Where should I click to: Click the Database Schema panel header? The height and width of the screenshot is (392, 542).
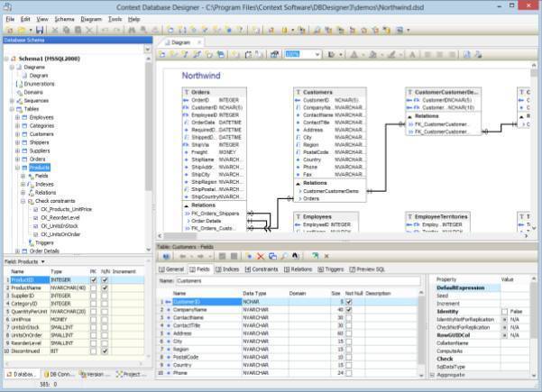click(78, 40)
